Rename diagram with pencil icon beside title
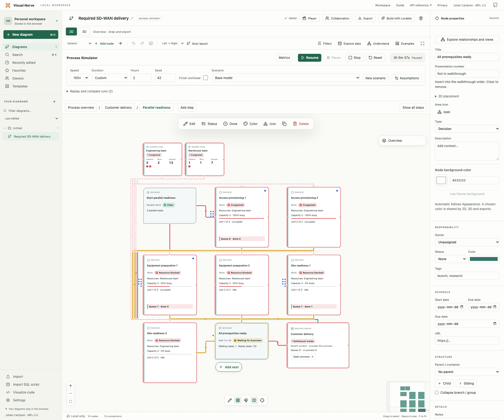 point(132,18)
